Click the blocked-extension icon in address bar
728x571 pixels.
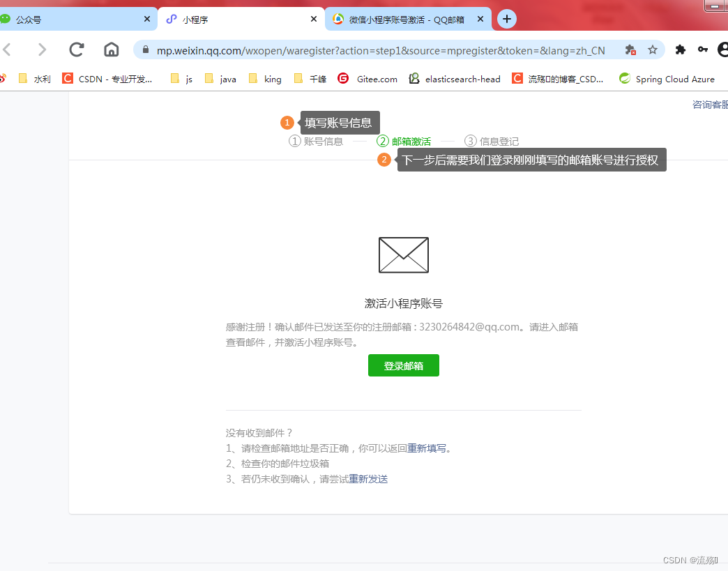(630, 50)
